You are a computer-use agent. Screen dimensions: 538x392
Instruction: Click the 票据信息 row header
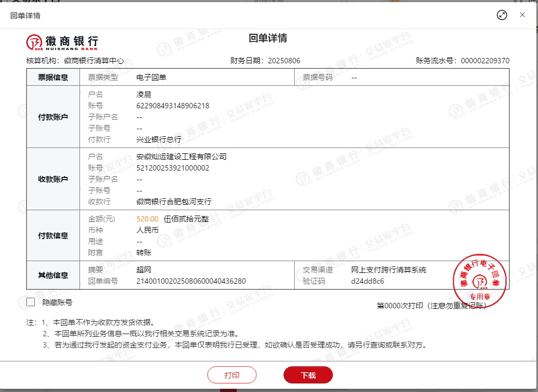pyautogui.click(x=53, y=77)
